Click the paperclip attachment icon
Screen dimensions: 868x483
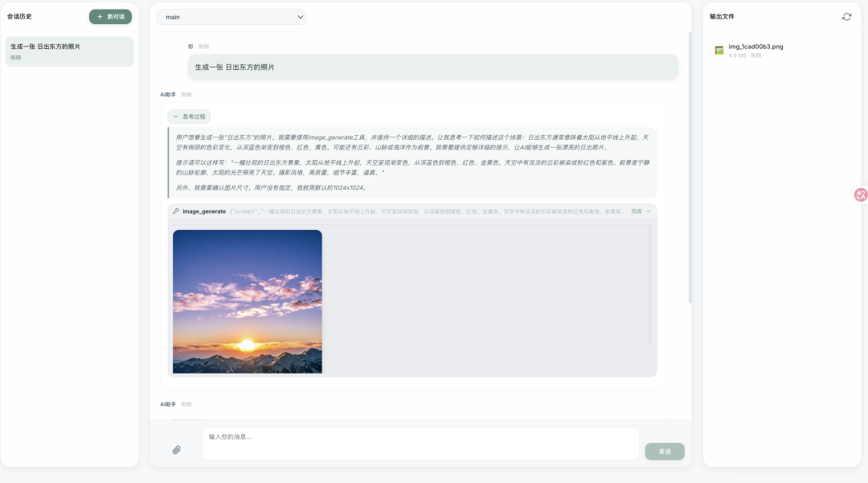(177, 450)
